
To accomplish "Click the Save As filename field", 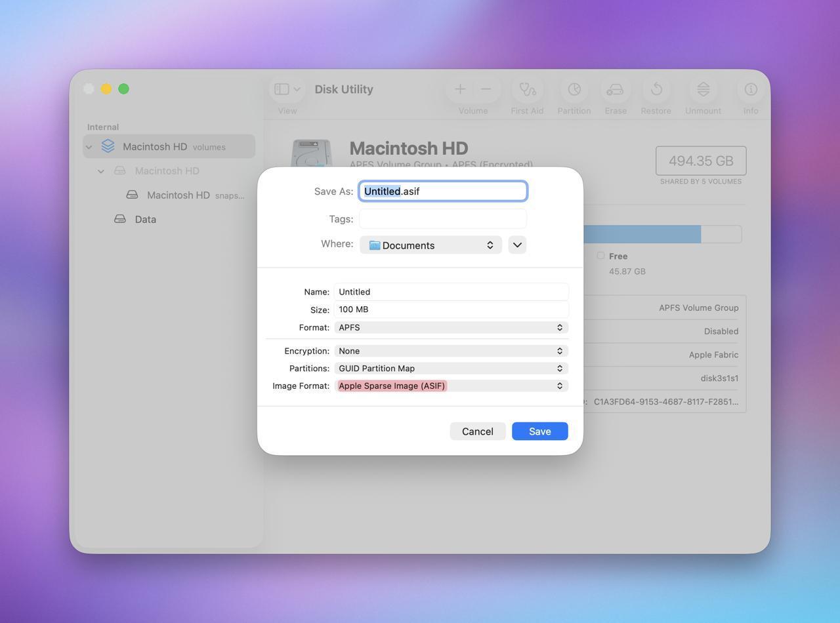I will click(443, 191).
